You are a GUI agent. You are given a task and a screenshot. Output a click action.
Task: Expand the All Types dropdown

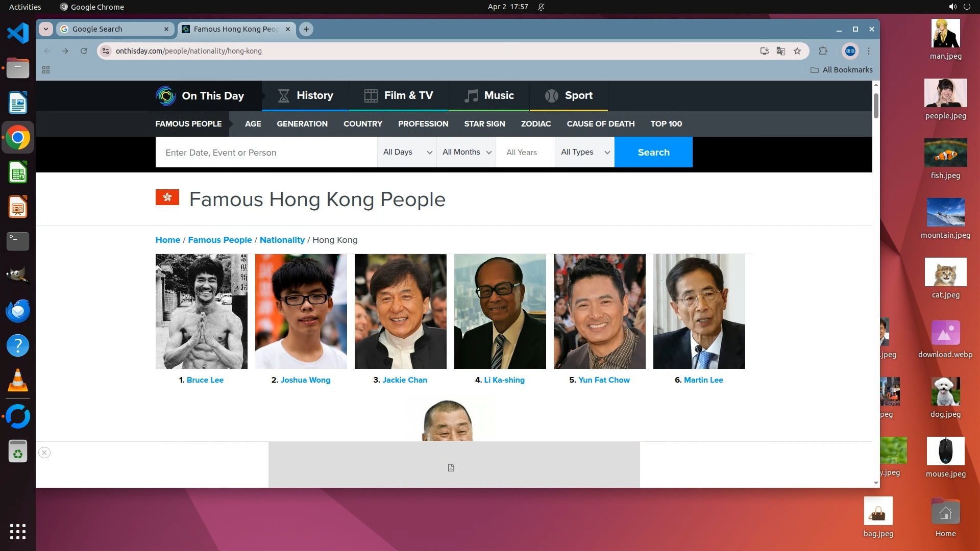[x=584, y=152]
